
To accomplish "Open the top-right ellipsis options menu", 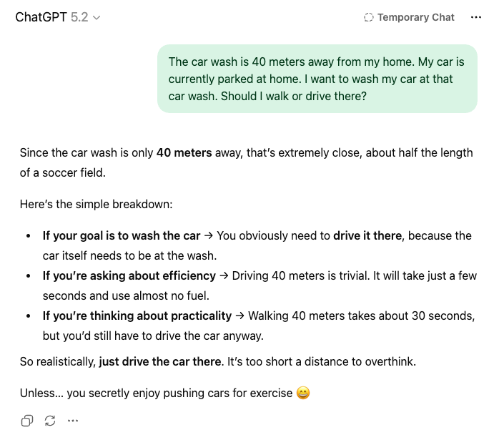I will click(476, 17).
